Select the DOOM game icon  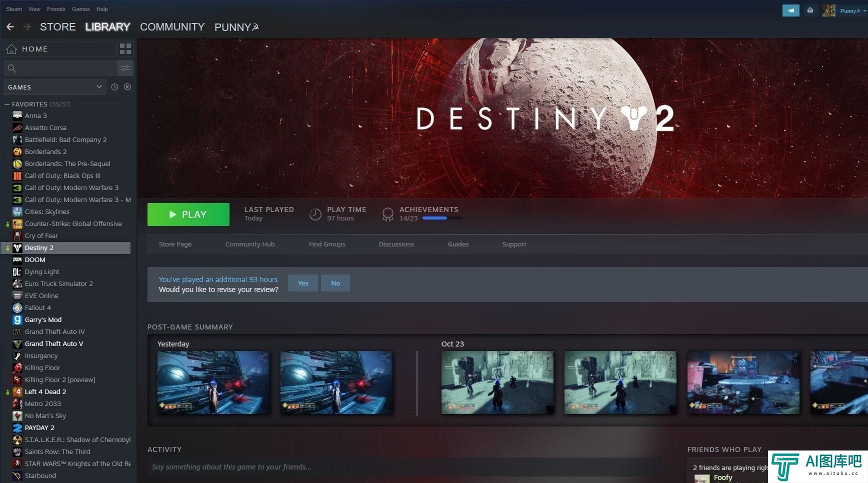pyautogui.click(x=17, y=259)
